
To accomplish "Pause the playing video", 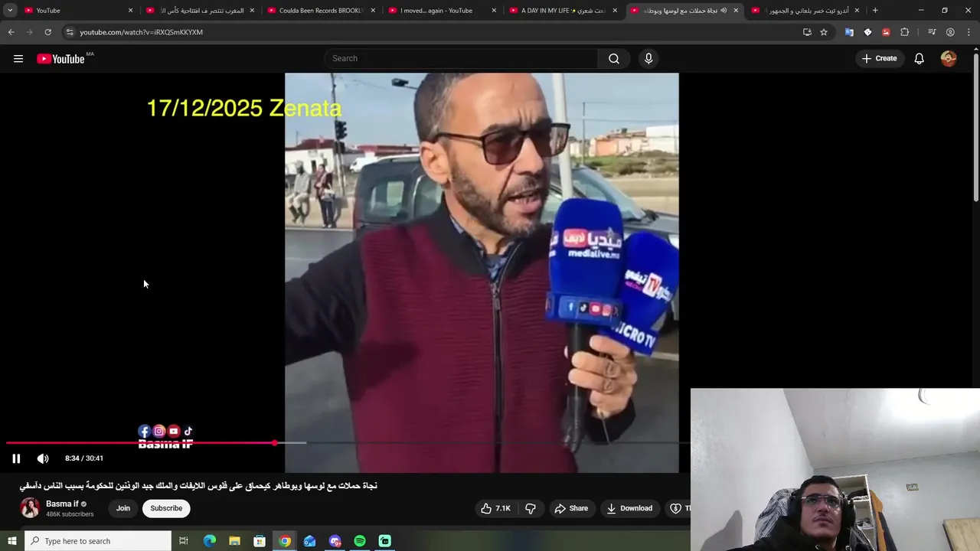I will [x=16, y=458].
